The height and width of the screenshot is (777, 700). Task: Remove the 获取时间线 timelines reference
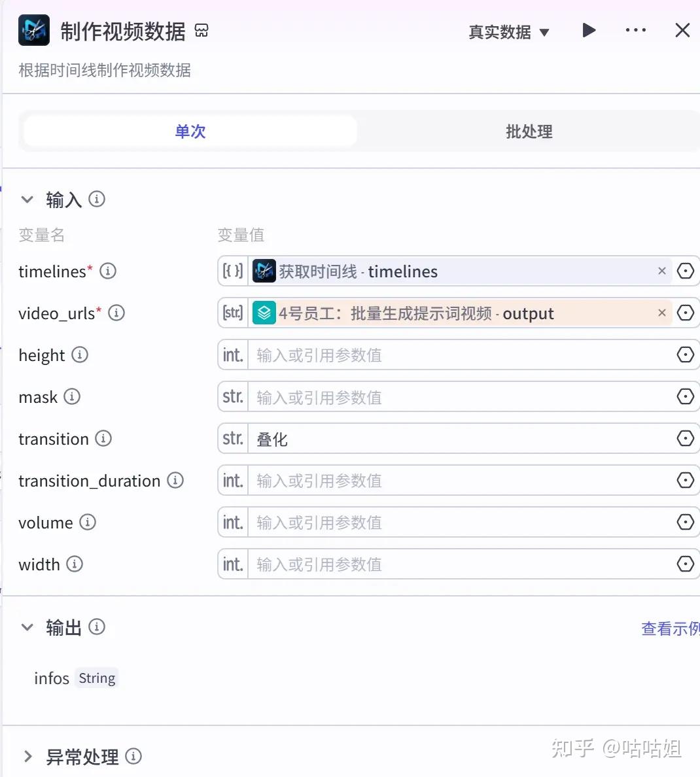click(661, 271)
